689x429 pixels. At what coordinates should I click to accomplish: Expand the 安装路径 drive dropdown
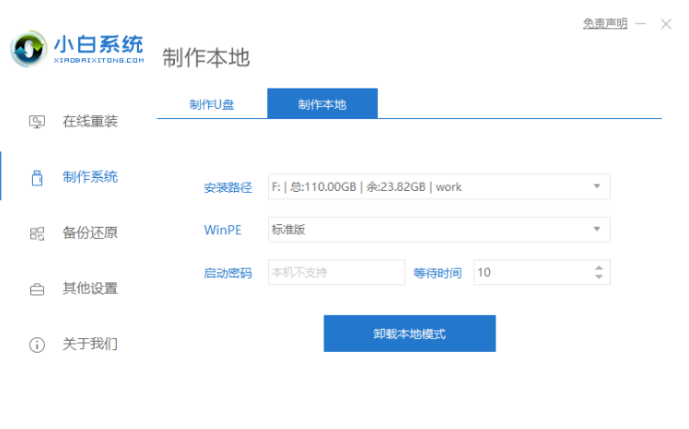click(597, 187)
